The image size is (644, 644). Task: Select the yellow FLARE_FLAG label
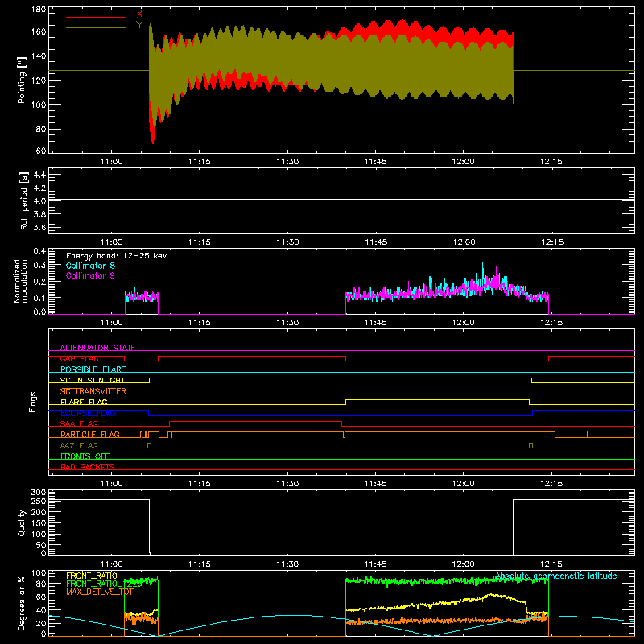(x=84, y=402)
